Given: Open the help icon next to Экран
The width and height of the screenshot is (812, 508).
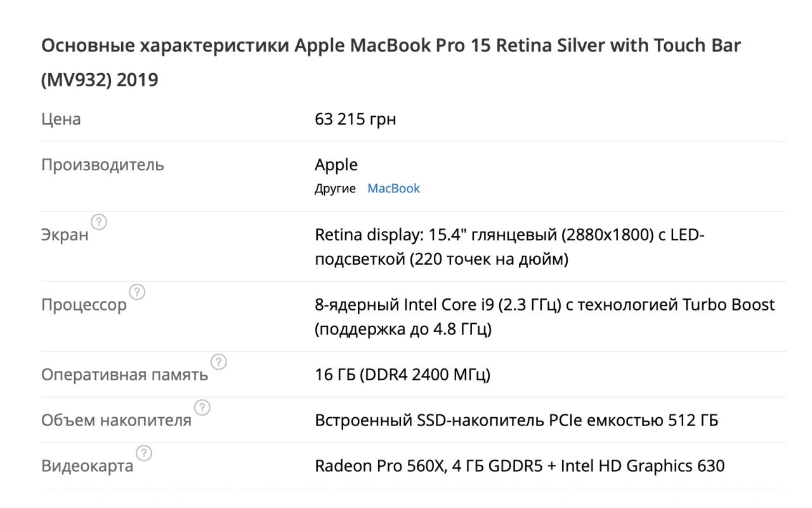Looking at the screenshot, I should tap(99, 222).
